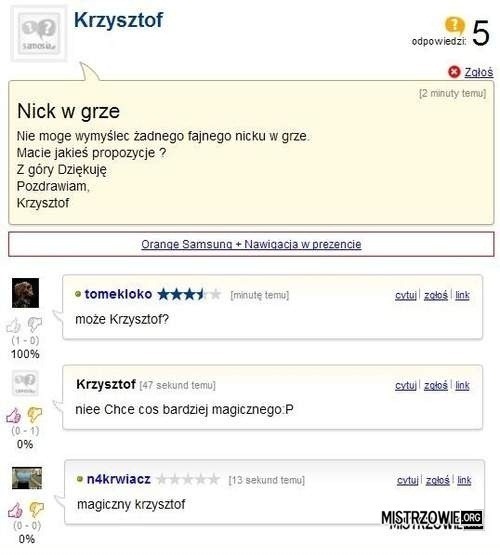Open tomekloko's avatar picture
The image size is (500, 555).
[25, 293]
